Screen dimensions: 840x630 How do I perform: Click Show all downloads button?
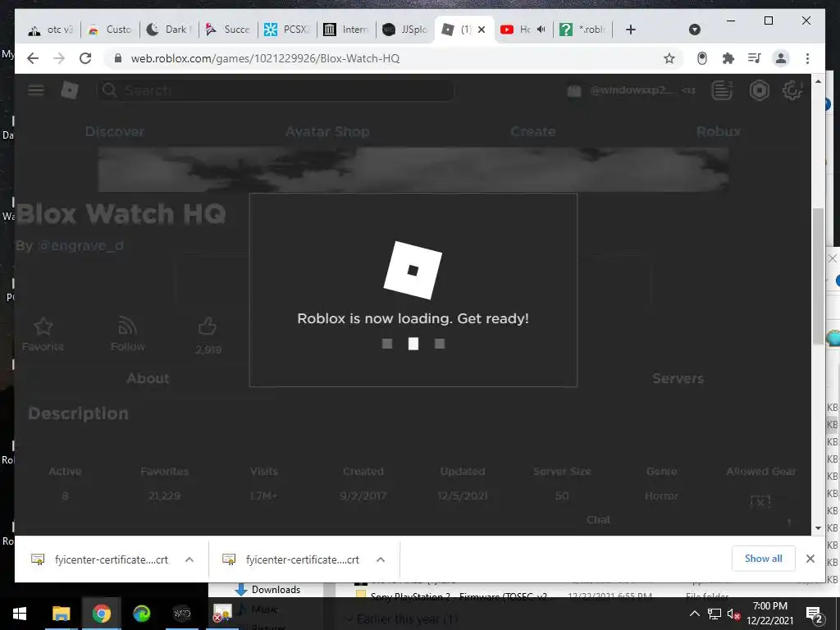pos(763,559)
